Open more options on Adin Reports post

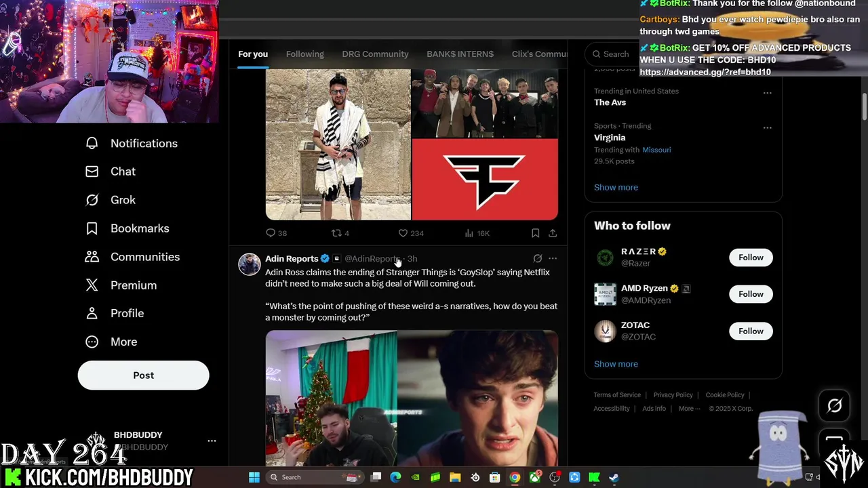coord(553,258)
